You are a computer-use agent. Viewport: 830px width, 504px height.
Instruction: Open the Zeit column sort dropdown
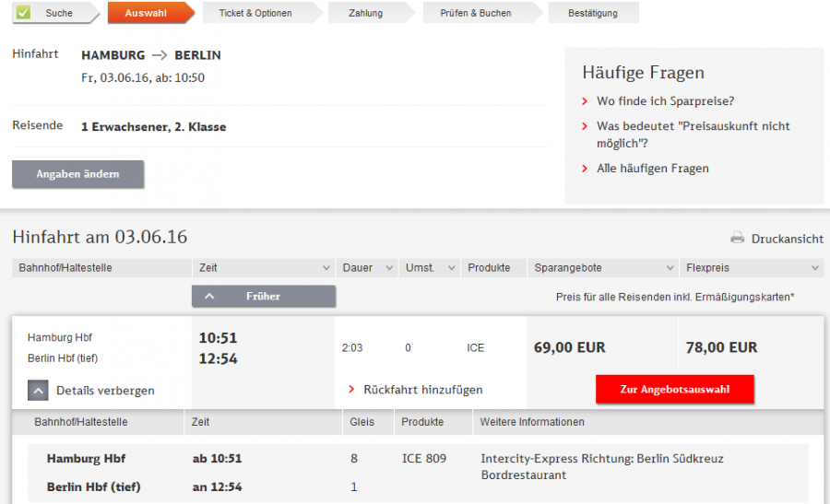(326, 268)
